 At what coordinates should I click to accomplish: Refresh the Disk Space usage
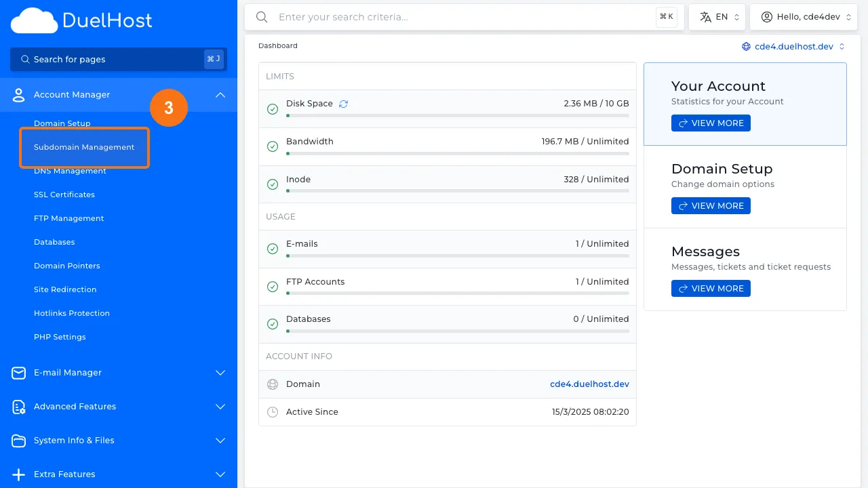point(343,103)
